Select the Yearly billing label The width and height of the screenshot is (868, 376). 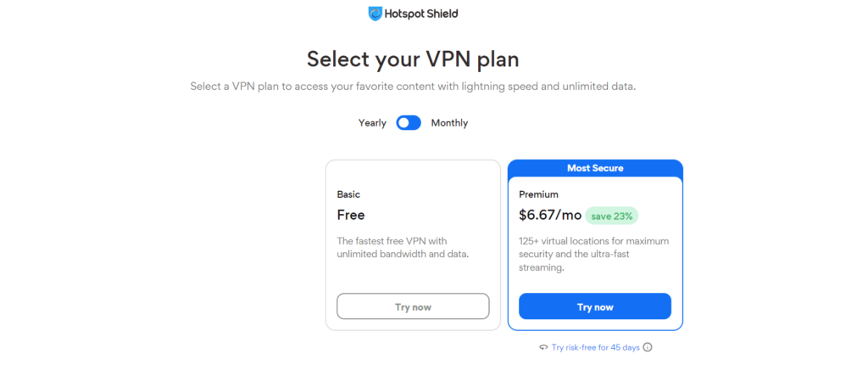tap(372, 123)
